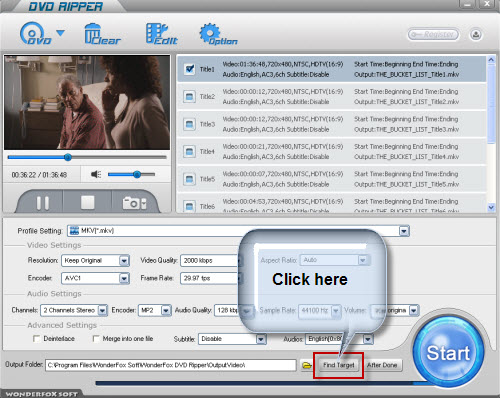Click the title list scroll up arrow
The height and width of the screenshot is (398, 500).
click(491, 60)
